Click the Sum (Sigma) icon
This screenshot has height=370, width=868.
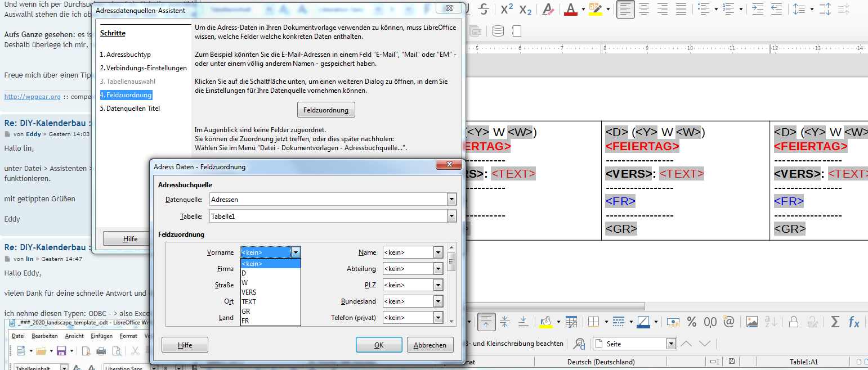[x=835, y=322]
